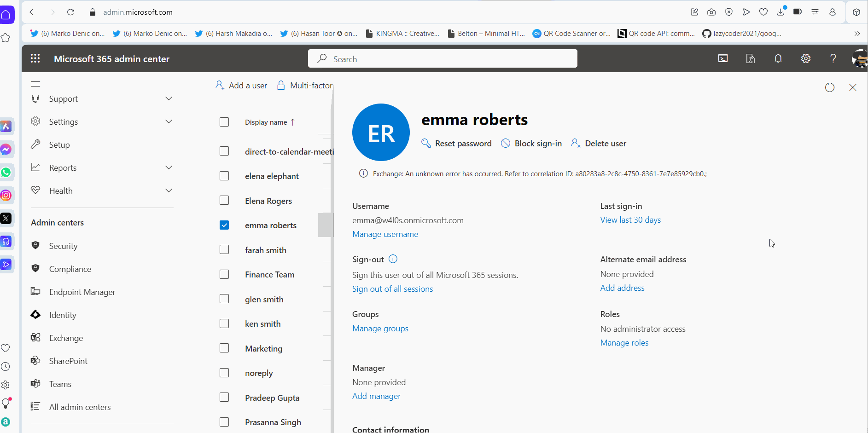
Task: Open the settings gear in admin header
Action: pos(806,58)
